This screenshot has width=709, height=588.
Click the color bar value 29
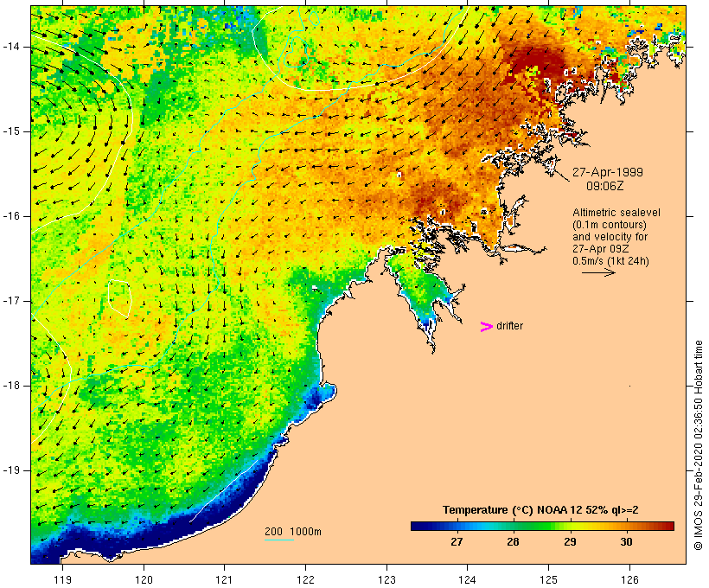tap(570, 541)
